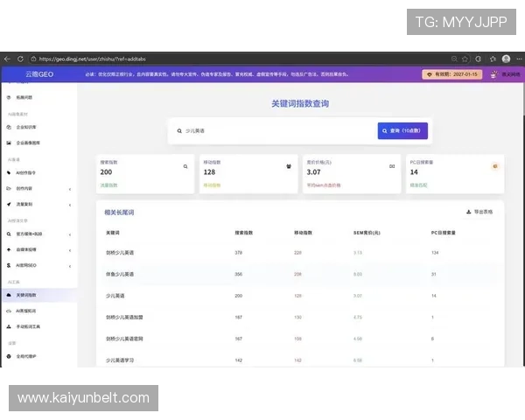Add this page to favorites with the star icon

point(465,59)
